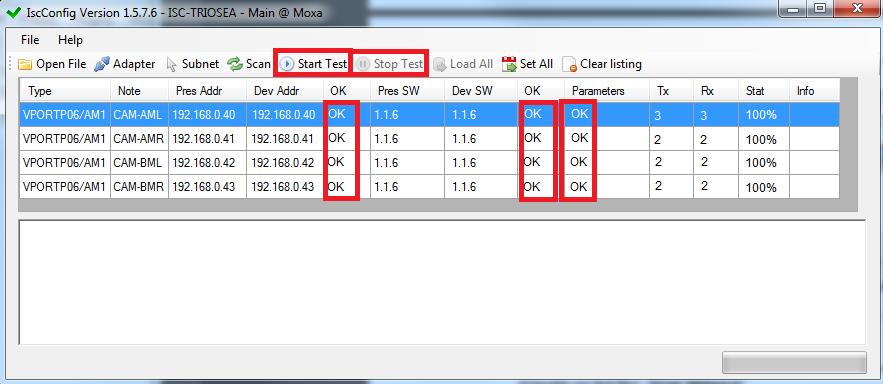Viewport: 883px width, 384px height.
Task: Click the Scan label in toolbar
Action: tap(258, 64)
